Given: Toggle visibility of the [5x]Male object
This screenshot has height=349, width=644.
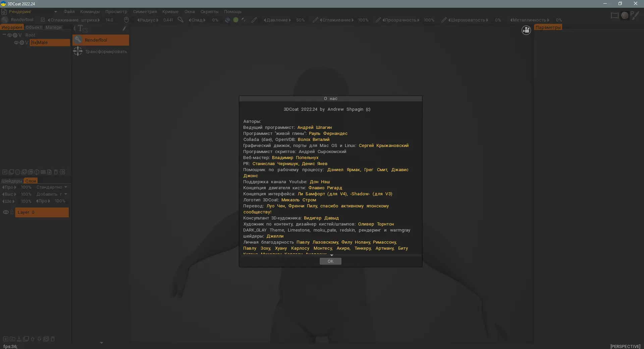Looking at the screenshot, I should point(16,43).
